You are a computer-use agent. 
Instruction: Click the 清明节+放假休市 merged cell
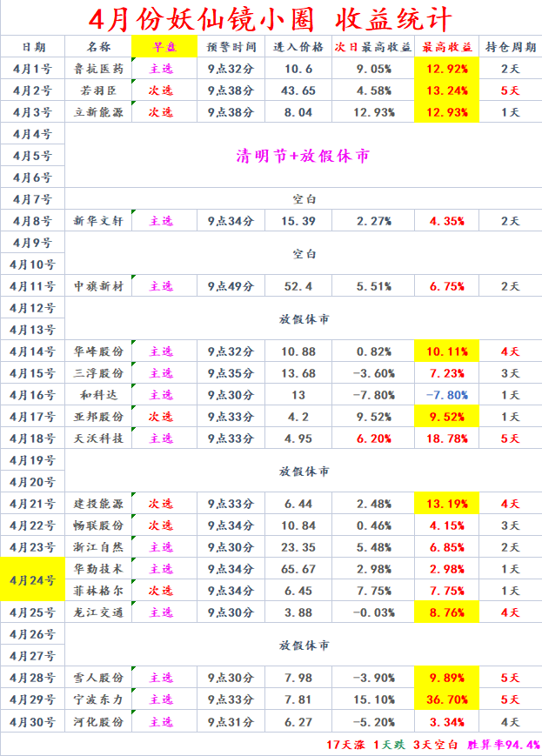pyautogui.click(x=304, y=156)
